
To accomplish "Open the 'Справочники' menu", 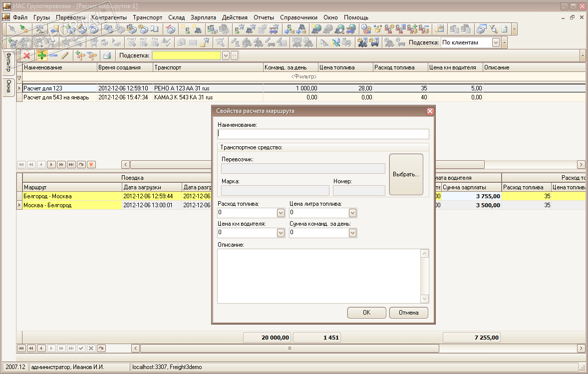I will tap(298, 17).
